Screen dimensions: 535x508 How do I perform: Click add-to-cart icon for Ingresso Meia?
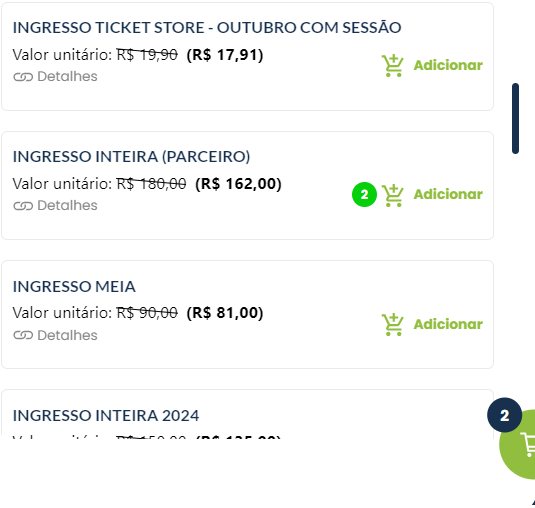click(x=392, y=324)
